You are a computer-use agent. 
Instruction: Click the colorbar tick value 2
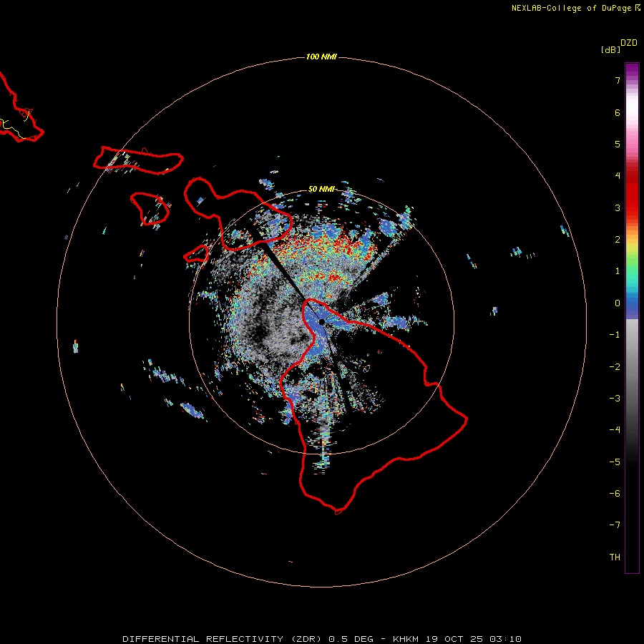618,240
